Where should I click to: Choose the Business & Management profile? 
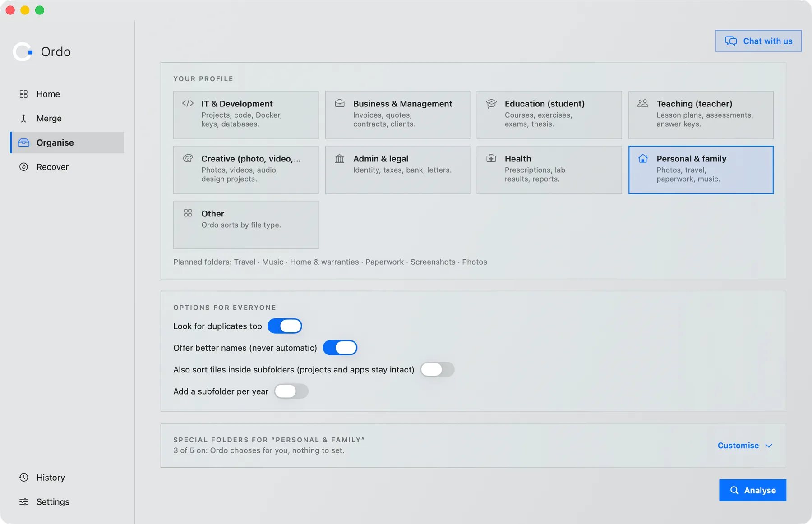pos(397,115)
